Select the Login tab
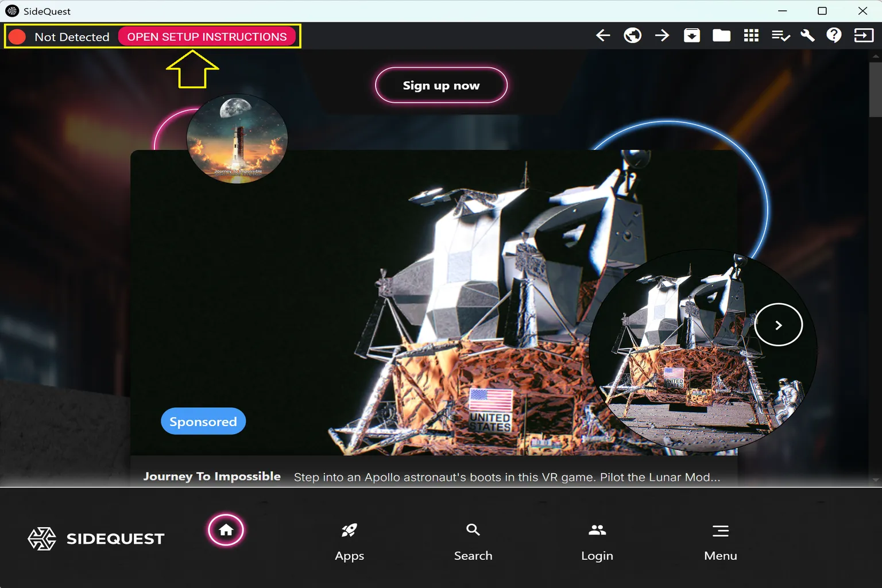The width and height of the screenshot is (882, 588). [x=597, y=541]
